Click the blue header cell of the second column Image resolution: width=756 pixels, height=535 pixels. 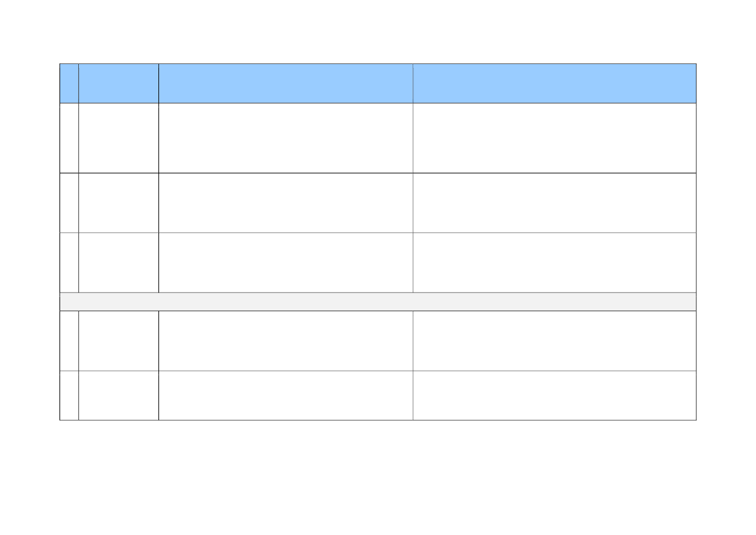pos(118,83)
